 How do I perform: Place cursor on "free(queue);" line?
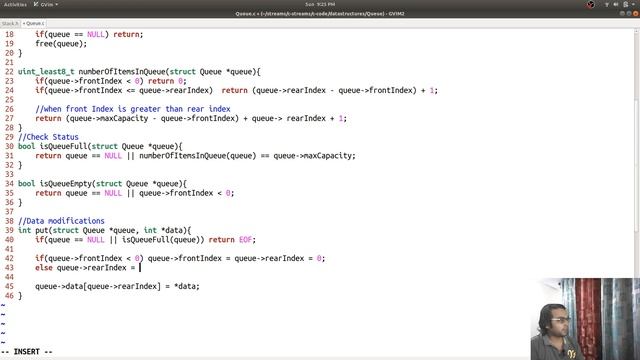[x=61, y=44]
